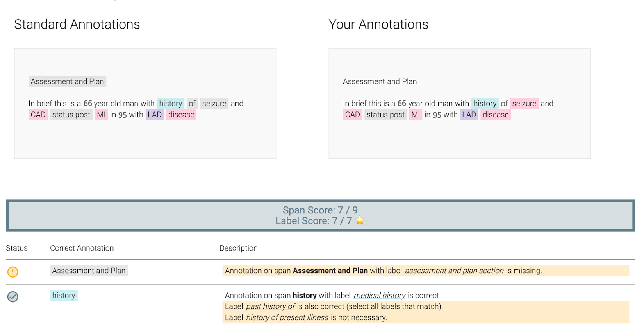Select the 'CAD' span in Your Annotations

coord(352,115)
